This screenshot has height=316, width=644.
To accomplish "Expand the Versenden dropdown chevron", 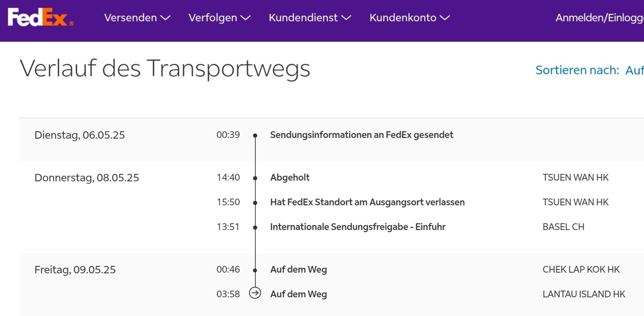I will coord(165,18).
